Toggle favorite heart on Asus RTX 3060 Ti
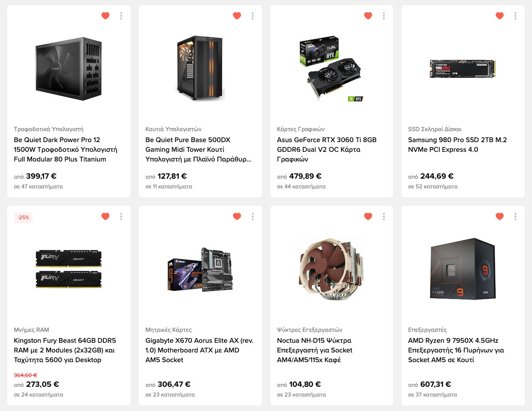 pyautogui.click(x=368, y=16)
